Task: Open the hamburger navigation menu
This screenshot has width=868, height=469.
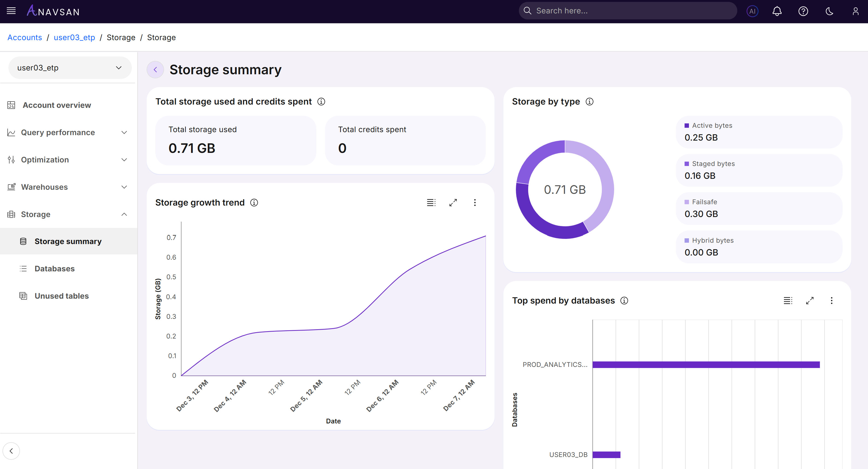Action: coord(11,11)
